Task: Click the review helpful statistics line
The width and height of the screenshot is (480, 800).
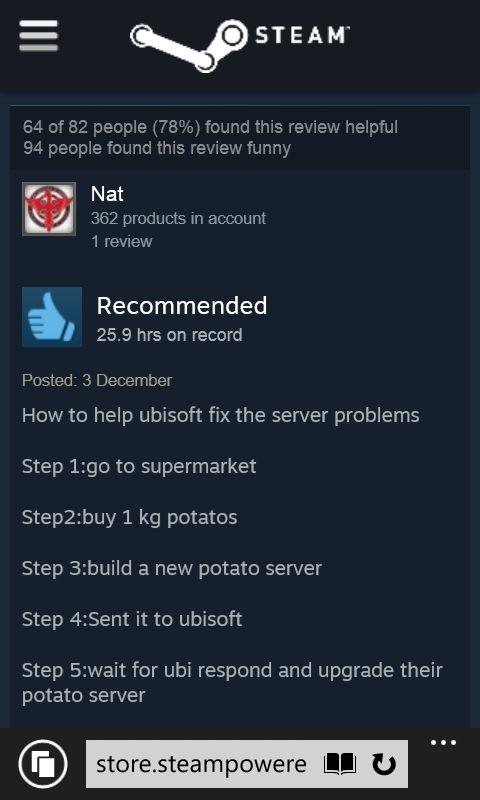Action: [210, 127]
